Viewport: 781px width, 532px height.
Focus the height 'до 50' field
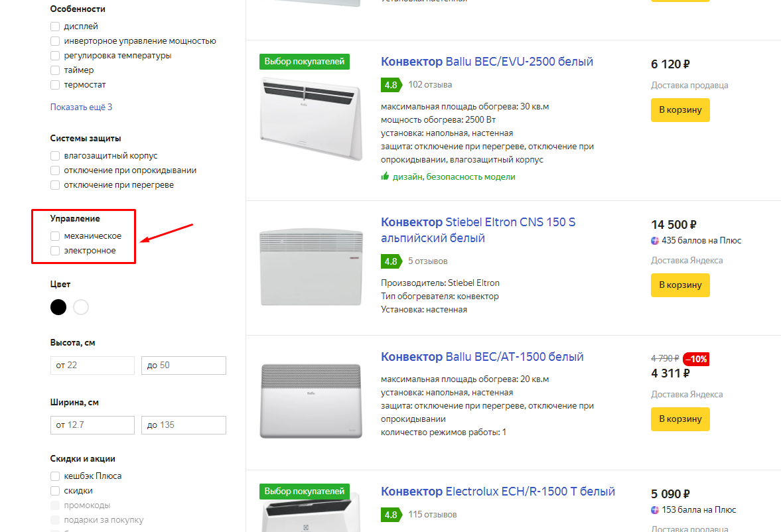click(183, 365)
